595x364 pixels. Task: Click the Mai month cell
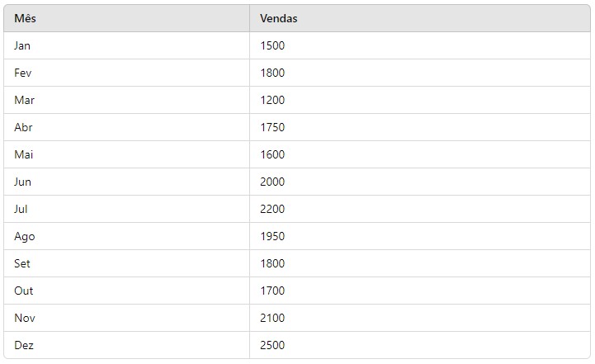[x=23, y=154]
